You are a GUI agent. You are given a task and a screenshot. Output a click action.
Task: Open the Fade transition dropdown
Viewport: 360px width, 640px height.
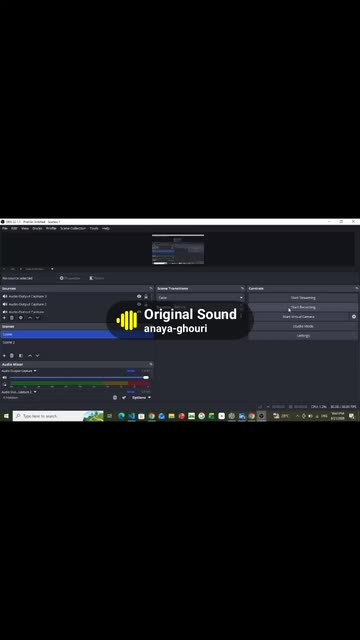click(x=200, y=298)
